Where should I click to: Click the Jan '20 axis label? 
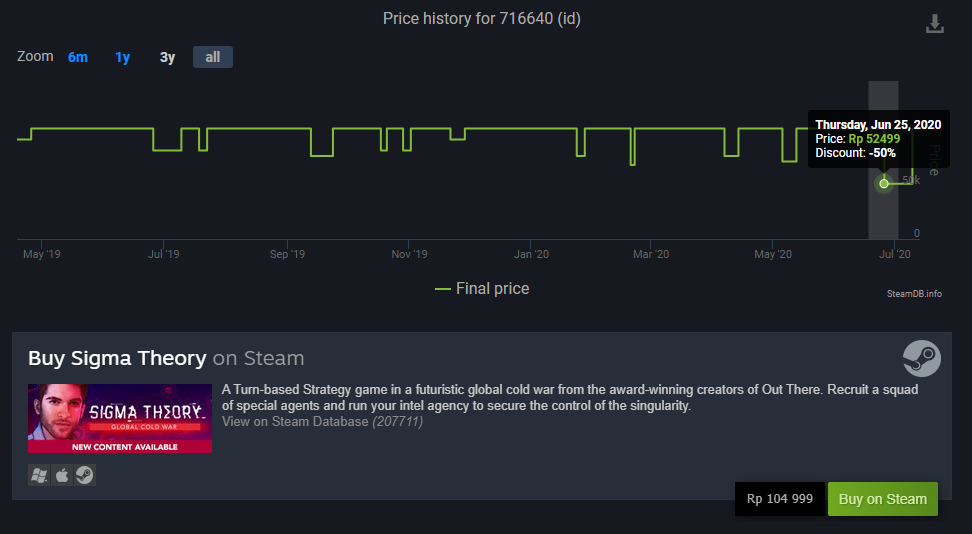(x=531, y=254)
